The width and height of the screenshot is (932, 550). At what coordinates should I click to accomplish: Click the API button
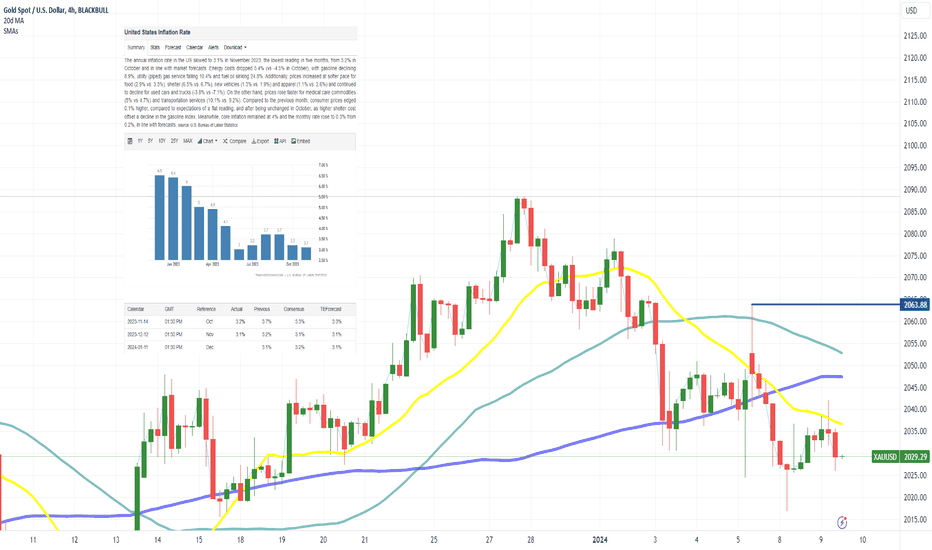click(x=280, y=142)
